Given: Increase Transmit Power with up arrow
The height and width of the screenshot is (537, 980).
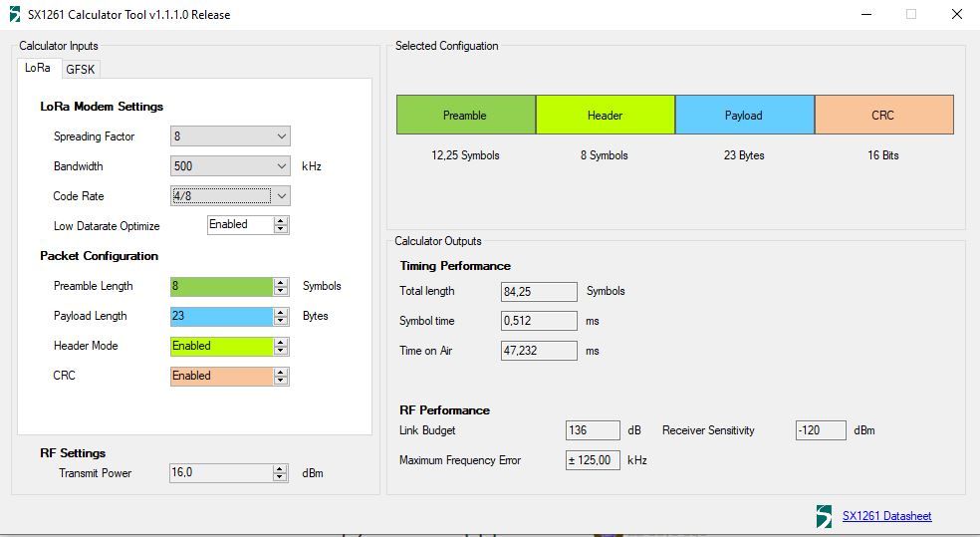Looking at the screenshot, I should pos(280,469).
